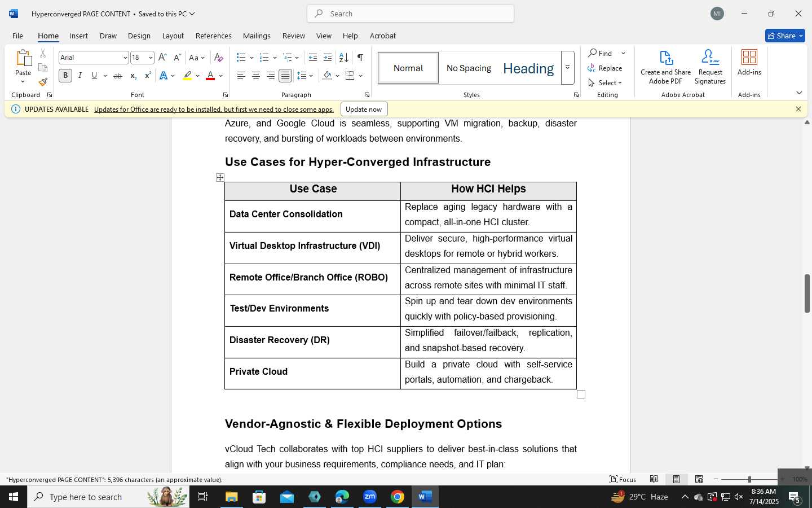Toggle Bold formatting
The width and height of the screenshot is (812, 508).
coord(65,76)
